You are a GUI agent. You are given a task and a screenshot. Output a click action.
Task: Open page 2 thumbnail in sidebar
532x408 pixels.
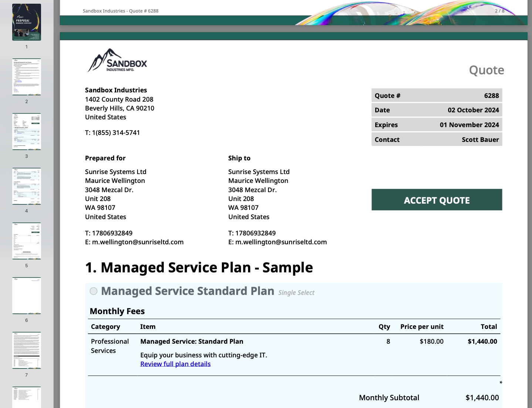(x=27, y=77)
